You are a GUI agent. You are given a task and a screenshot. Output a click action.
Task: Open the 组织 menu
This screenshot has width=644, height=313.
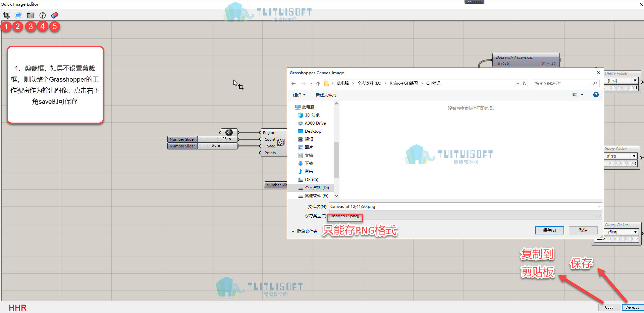(299, 95)
